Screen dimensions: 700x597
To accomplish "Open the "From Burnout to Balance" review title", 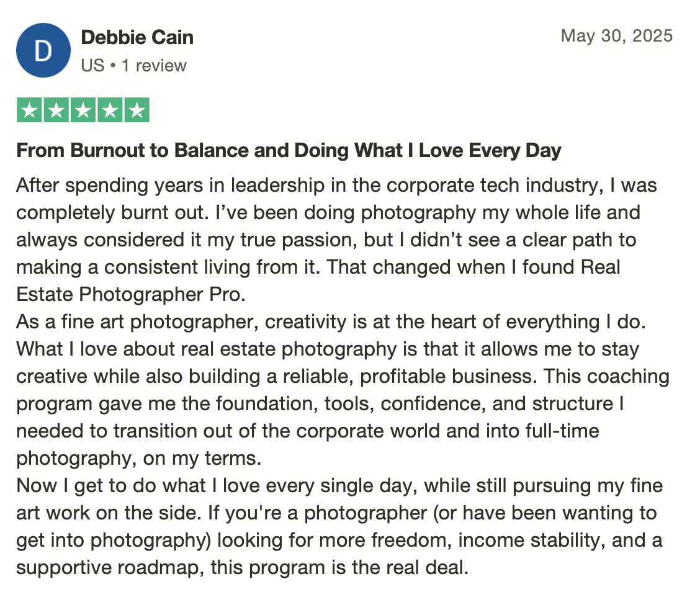I will tap(289, 150).
